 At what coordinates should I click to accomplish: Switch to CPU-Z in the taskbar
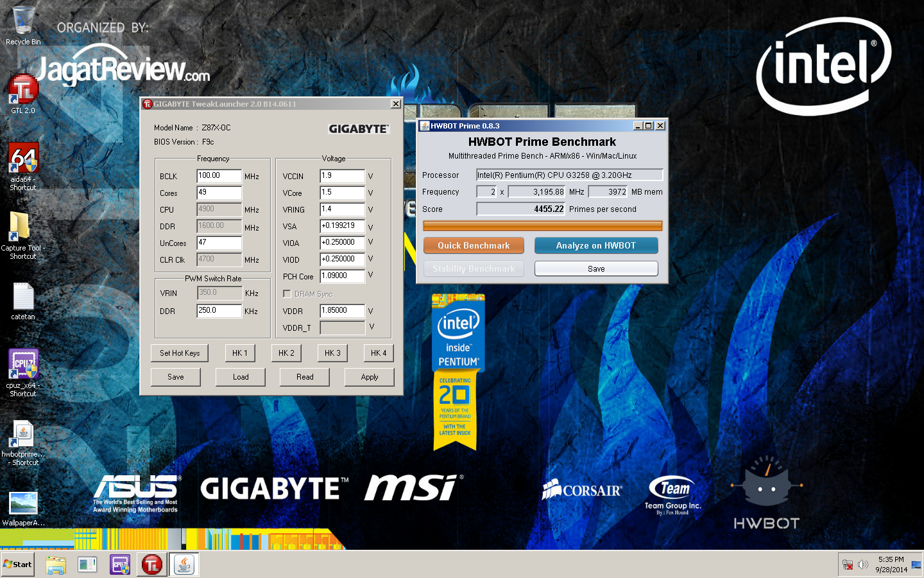pos(120,565)
